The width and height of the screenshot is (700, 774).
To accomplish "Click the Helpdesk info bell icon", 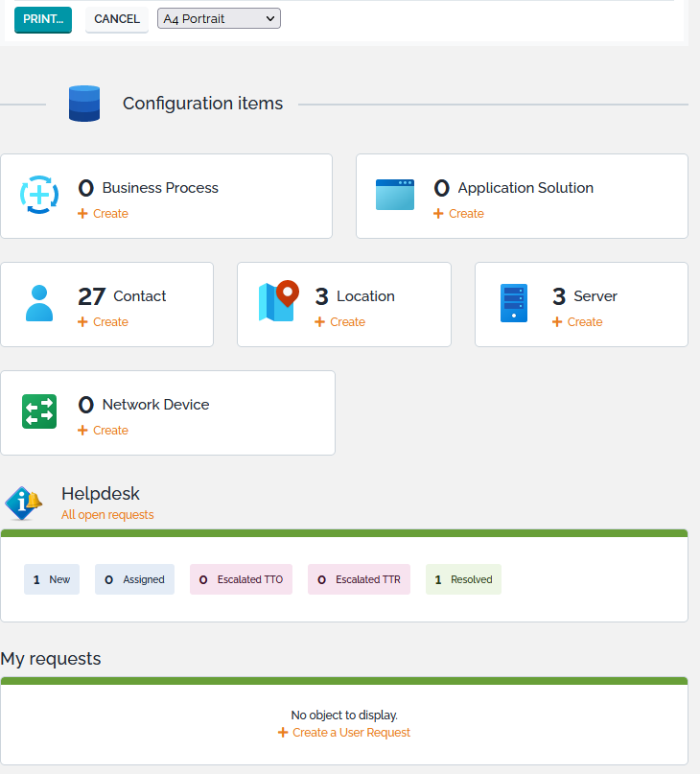I will click(x=24, y=503).
